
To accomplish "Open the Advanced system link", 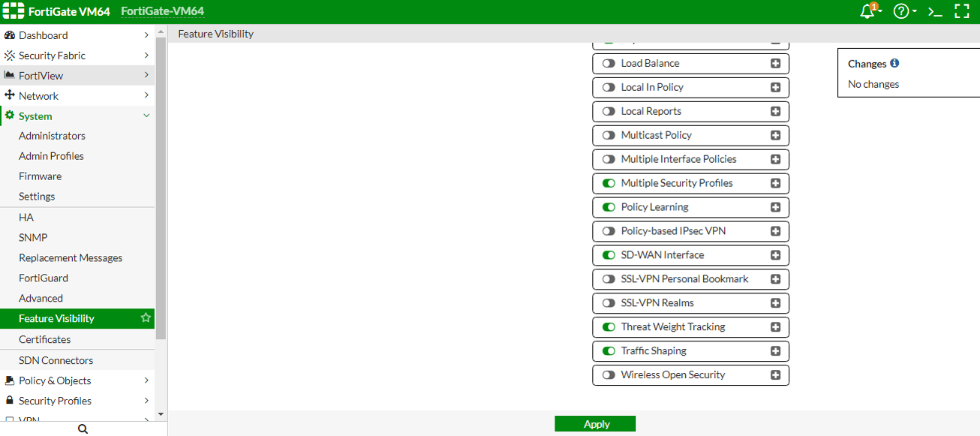I will point(41,298).
